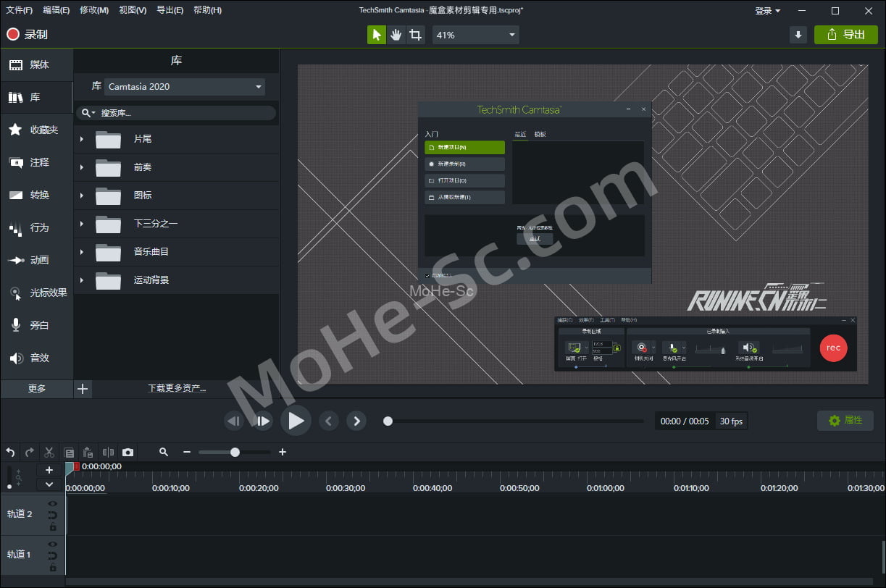Click the 下载更多资产 link
Screen dimensions: 886x588
coord(177,388)
